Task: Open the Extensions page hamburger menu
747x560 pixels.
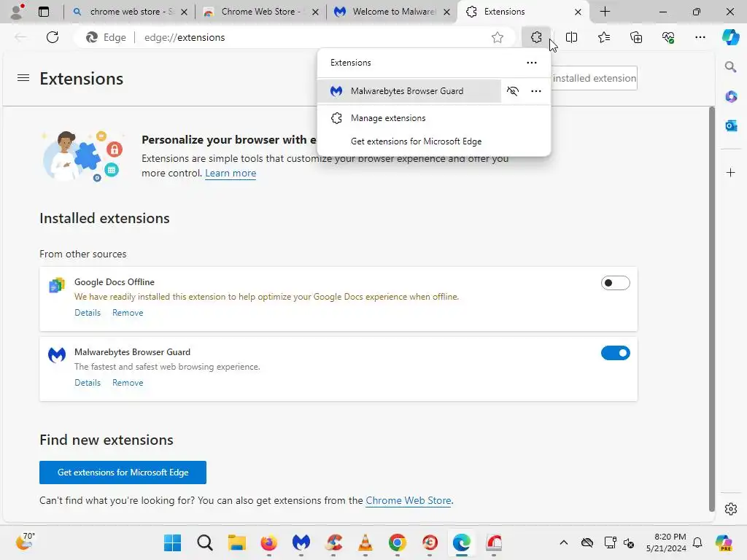Action: click(x=23, y=77)
